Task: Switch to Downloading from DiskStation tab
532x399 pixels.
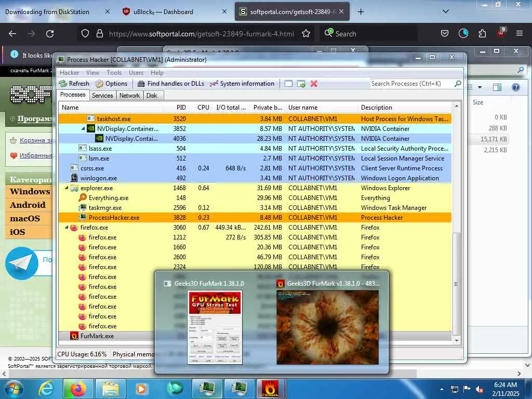Action: (x=58, y=12)
